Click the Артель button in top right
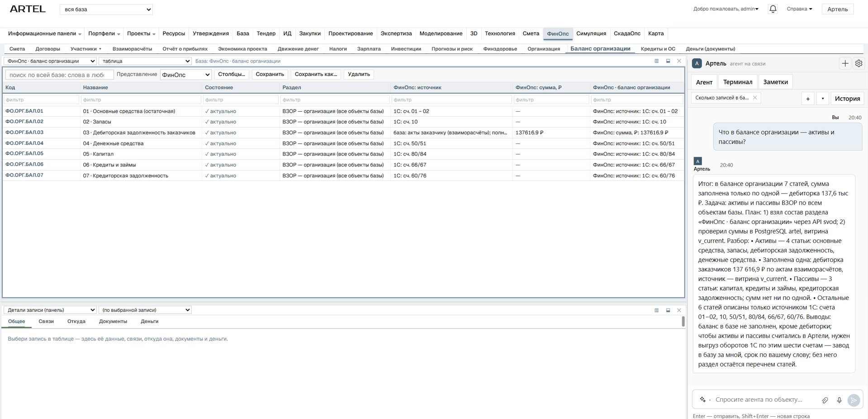Screen dimensions: 868x419 click(x=837, y=9)
